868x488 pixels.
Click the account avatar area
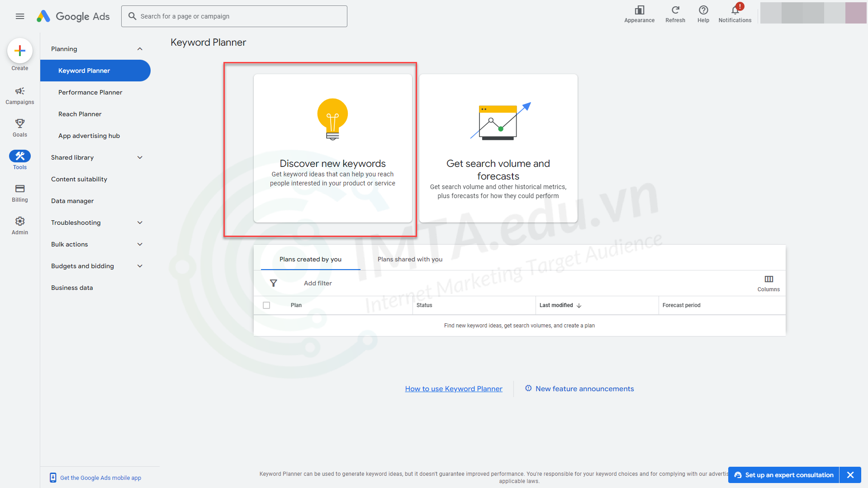(x=813, y=13)
